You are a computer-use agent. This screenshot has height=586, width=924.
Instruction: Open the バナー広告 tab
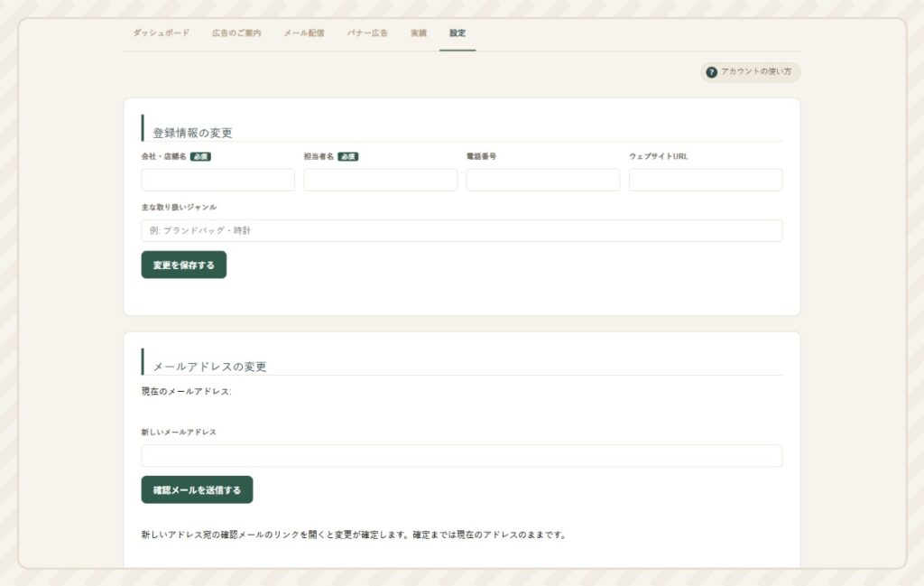[x=367, y=33]
